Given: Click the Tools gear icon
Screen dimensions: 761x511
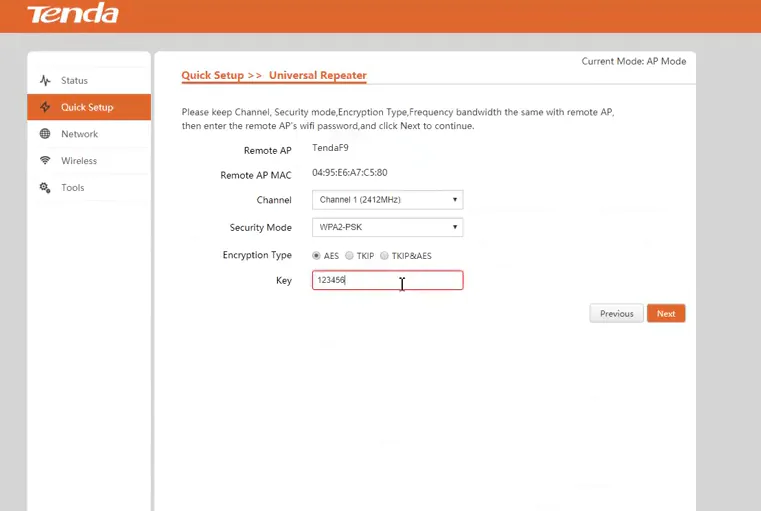Looking at the screenshot, I should 45,188.
